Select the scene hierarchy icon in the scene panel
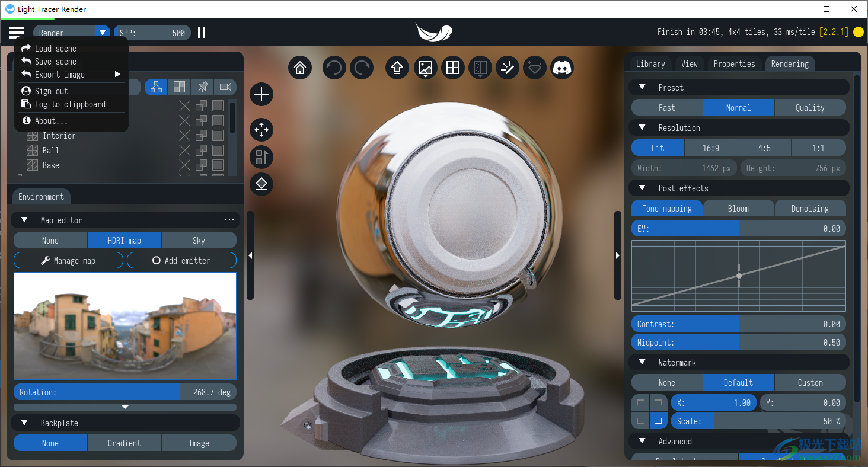The width and height of the screenshot is (868, 467). point(156,87)
